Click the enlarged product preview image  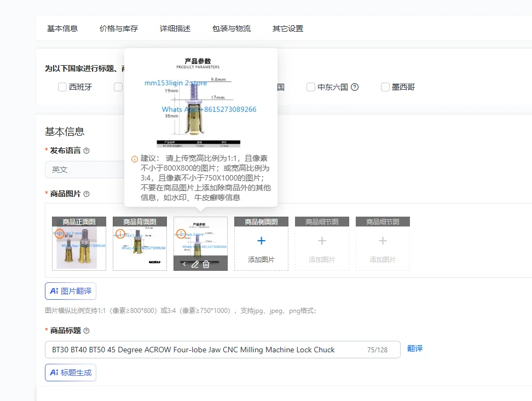tap(199, 102)
